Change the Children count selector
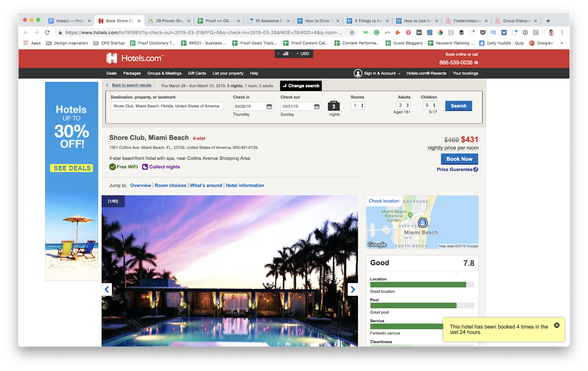588x371 pixels. pos(430,105)
